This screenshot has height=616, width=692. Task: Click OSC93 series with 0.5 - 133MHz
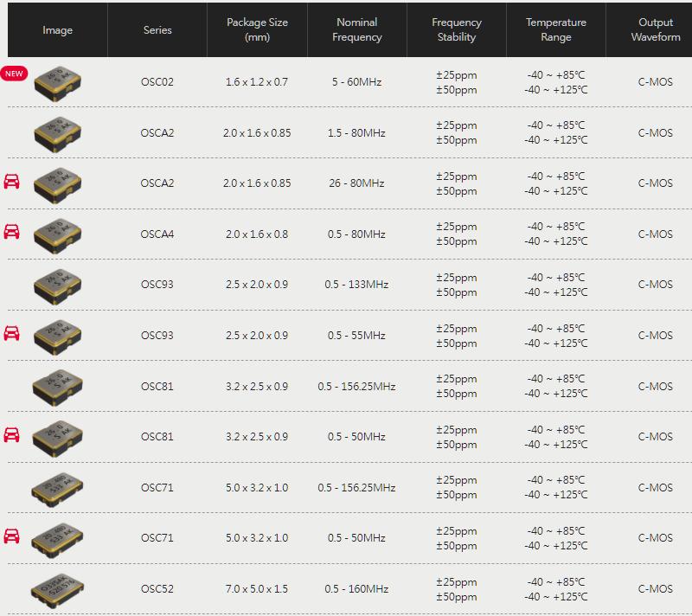point(157,285)
